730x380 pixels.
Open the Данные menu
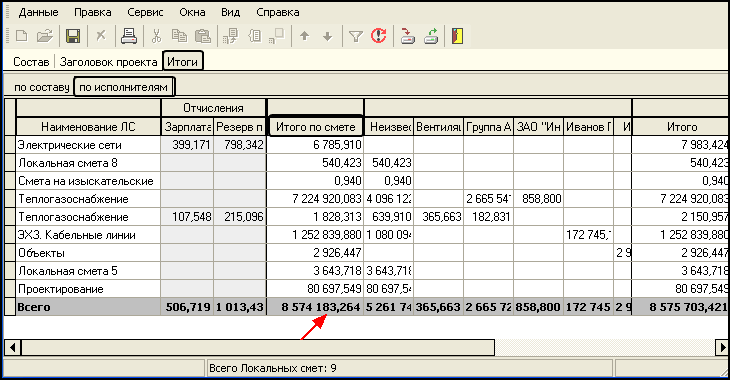tap(39, 12)
